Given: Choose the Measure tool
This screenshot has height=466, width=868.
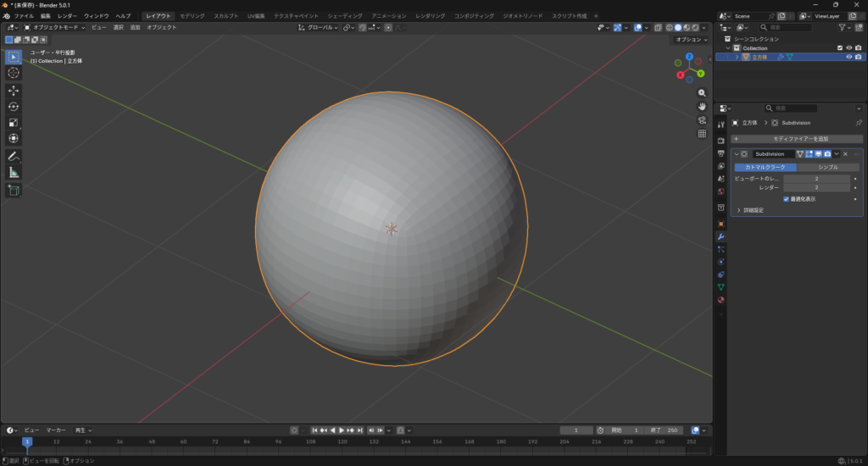Looking at the screenshot, I should click(14, 173).
